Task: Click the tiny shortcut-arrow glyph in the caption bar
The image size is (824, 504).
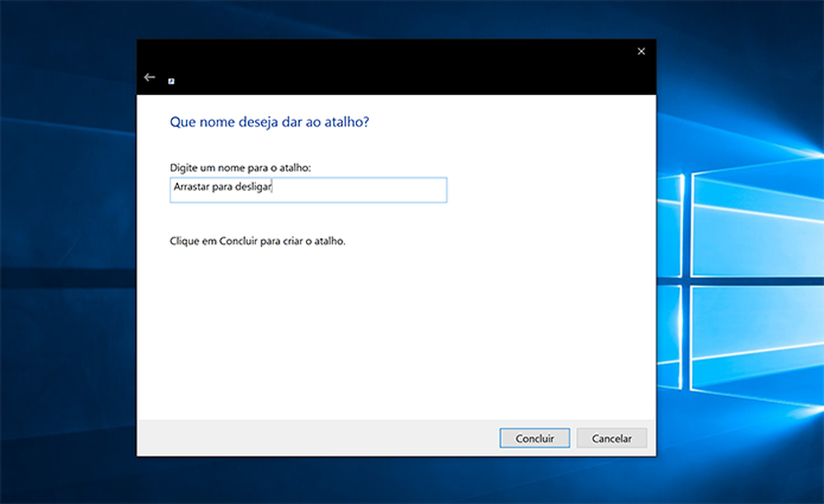Action: coord(171,83)
